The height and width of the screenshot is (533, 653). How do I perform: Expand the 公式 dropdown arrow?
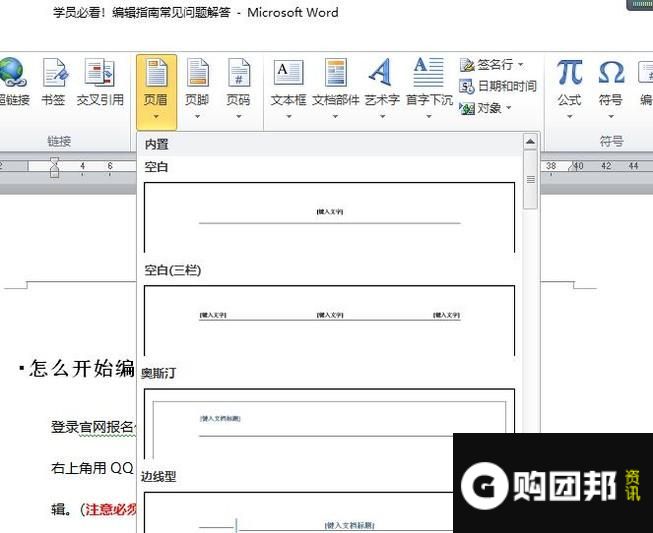coord(569,117)
